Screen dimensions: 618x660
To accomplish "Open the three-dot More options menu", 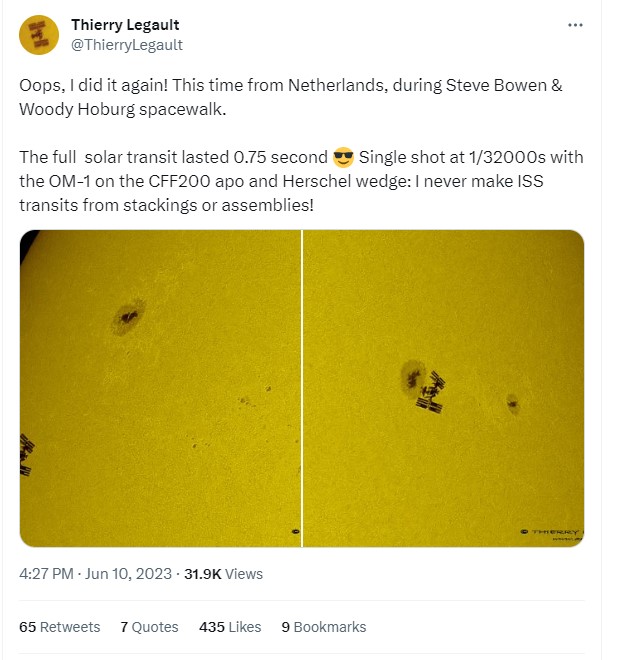I will (575, 25).
